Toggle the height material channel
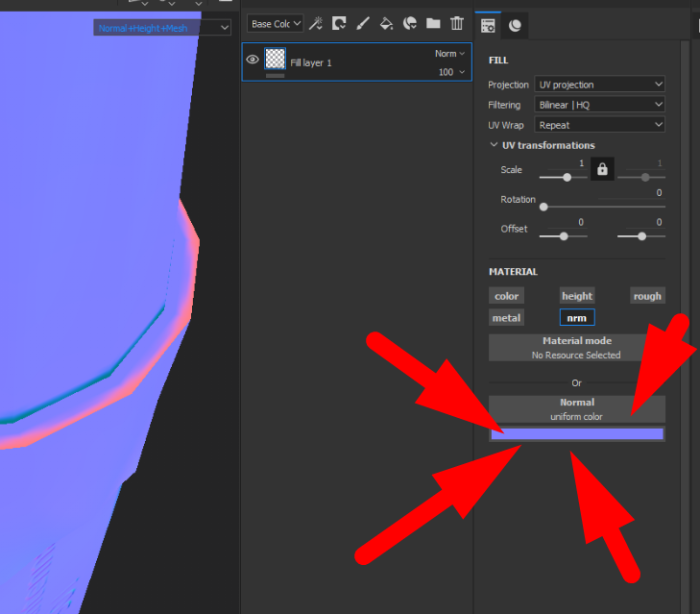The height and width of the screenshot is (614, 700). coord(577,296)
